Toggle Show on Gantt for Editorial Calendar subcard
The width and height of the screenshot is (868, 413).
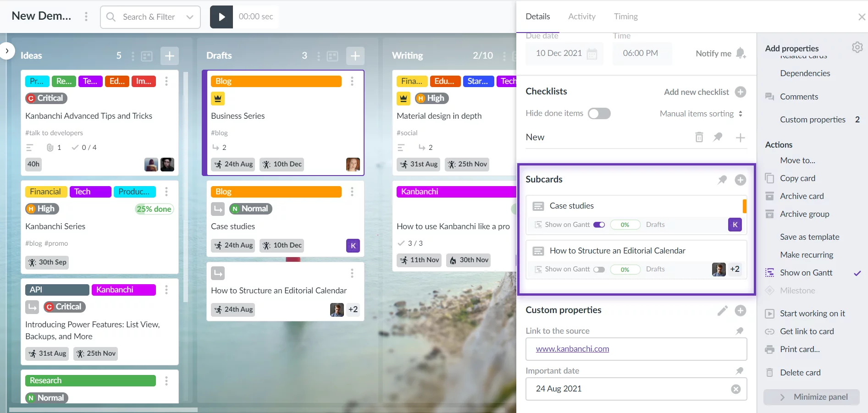(x=599, y=270)
